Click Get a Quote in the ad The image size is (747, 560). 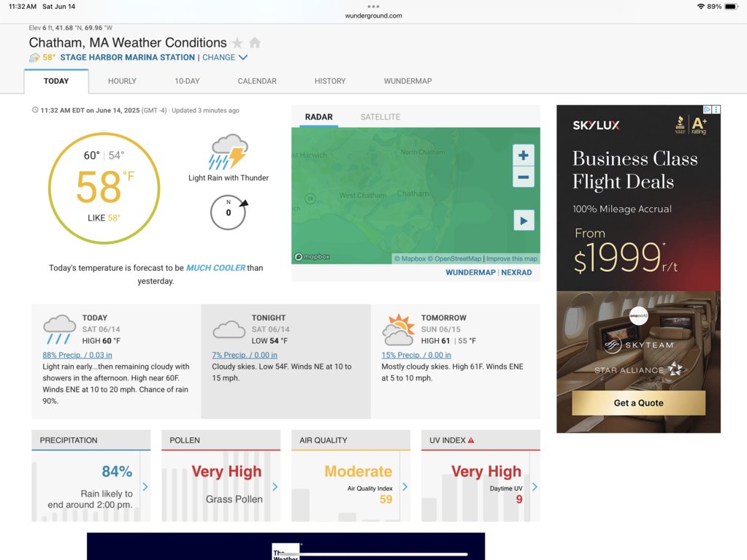638,403
